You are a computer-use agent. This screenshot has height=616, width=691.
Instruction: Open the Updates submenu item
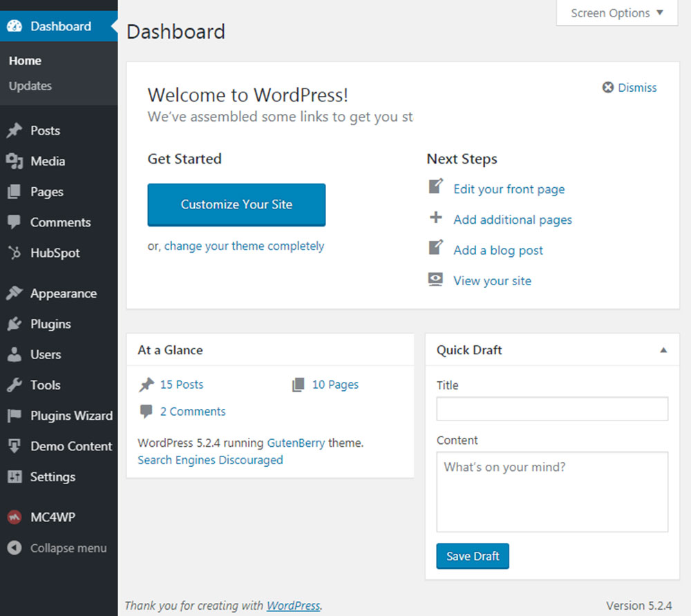click(x=30, y=86)
